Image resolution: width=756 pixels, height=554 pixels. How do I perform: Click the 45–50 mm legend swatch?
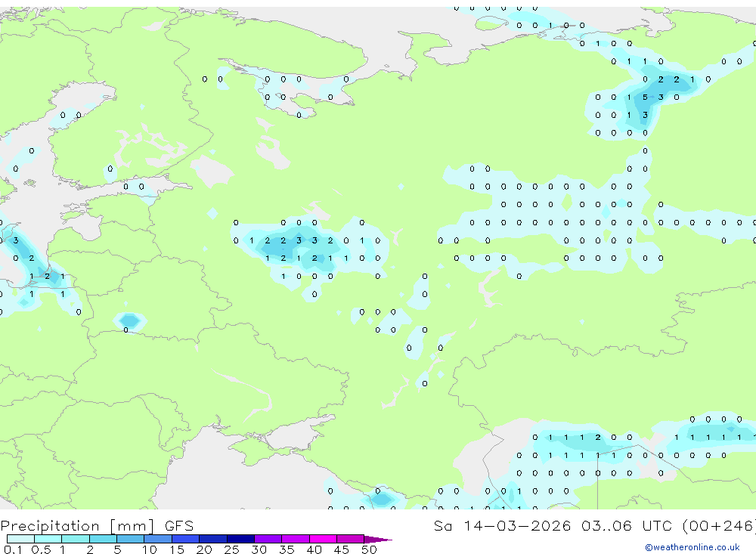pyautogui.click(x=351, y=539)
